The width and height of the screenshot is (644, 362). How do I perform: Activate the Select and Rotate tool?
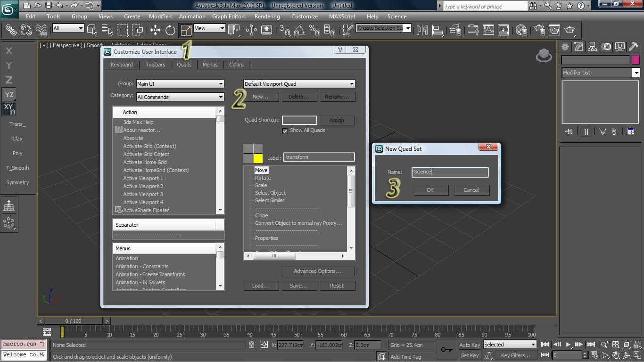coord(170,30)
